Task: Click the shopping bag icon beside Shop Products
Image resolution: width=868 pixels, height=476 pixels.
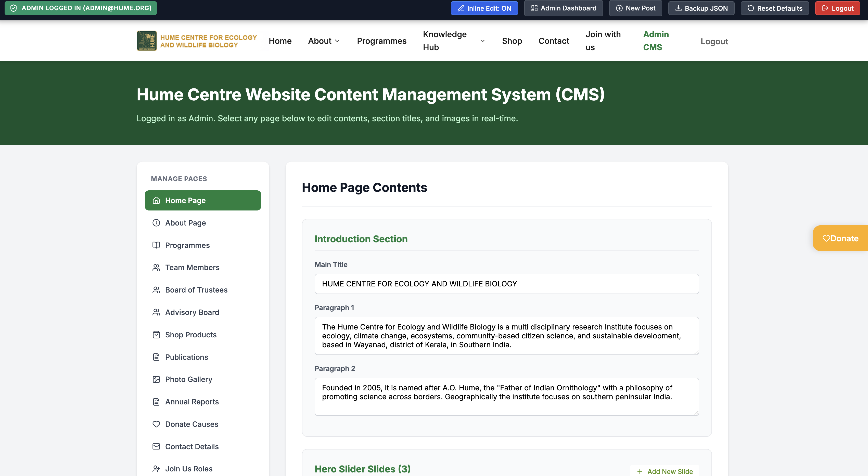Action: coord(156,335)
